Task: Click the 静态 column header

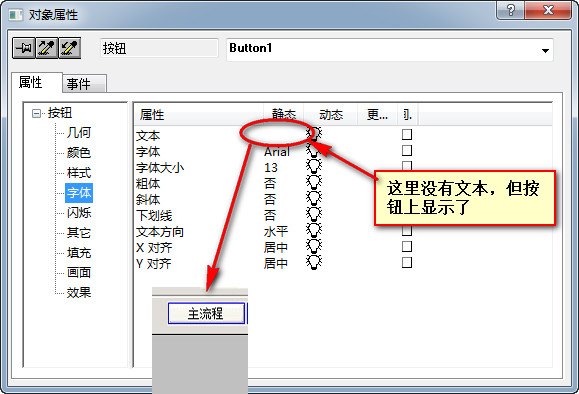Action: coord(284,115)
